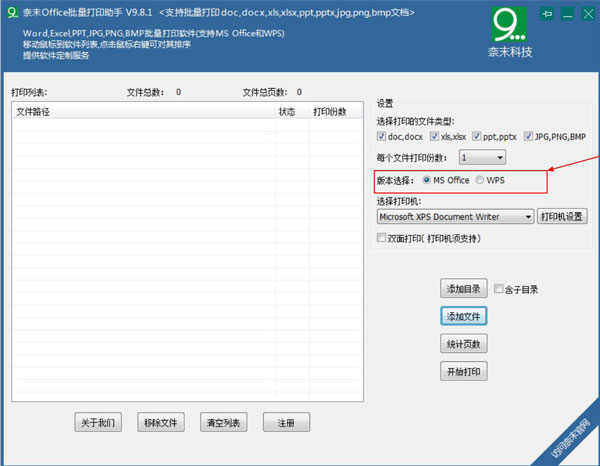This screenshot has height=466, width=600.
Task: Check the 含子目录 include subfolders box
Action: coord(498,288)
